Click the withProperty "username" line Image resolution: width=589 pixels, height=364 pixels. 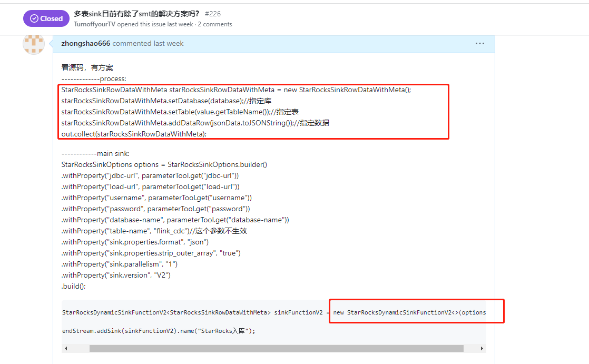click(x=156, y=198)
